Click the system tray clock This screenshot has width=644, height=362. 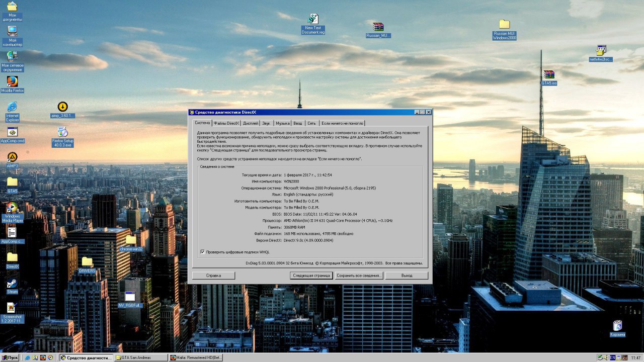(x=635, y=358)
